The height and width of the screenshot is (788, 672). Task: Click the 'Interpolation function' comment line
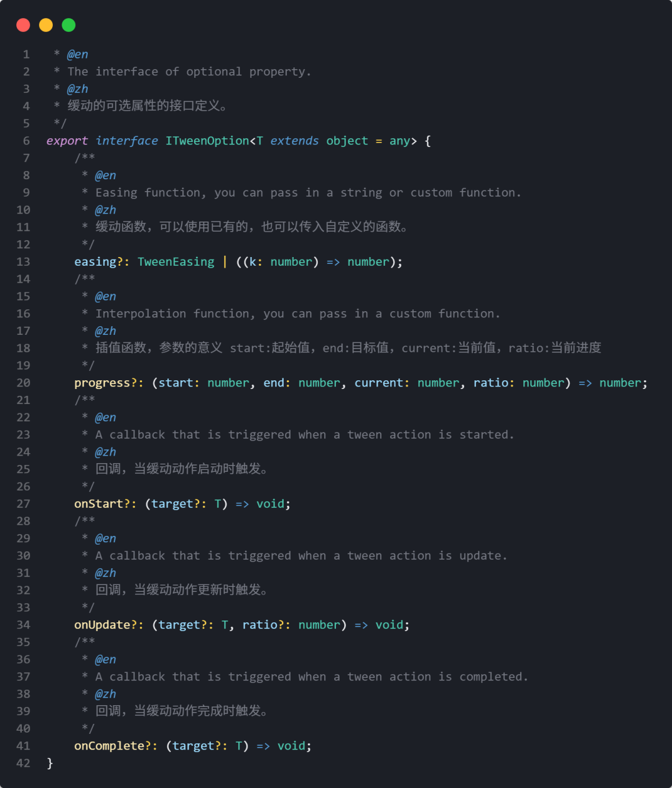(298, 314)
